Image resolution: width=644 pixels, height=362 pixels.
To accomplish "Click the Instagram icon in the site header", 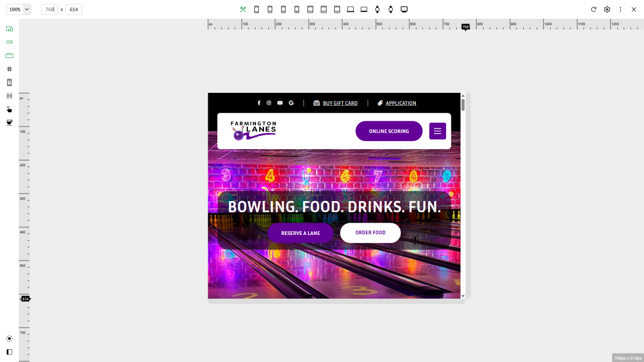I will [269, 103].
